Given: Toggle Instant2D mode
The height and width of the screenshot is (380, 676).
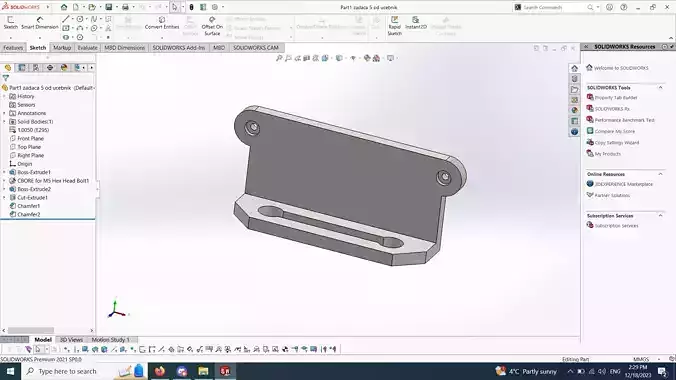Looking at the screenshot, I should point(416,23).
